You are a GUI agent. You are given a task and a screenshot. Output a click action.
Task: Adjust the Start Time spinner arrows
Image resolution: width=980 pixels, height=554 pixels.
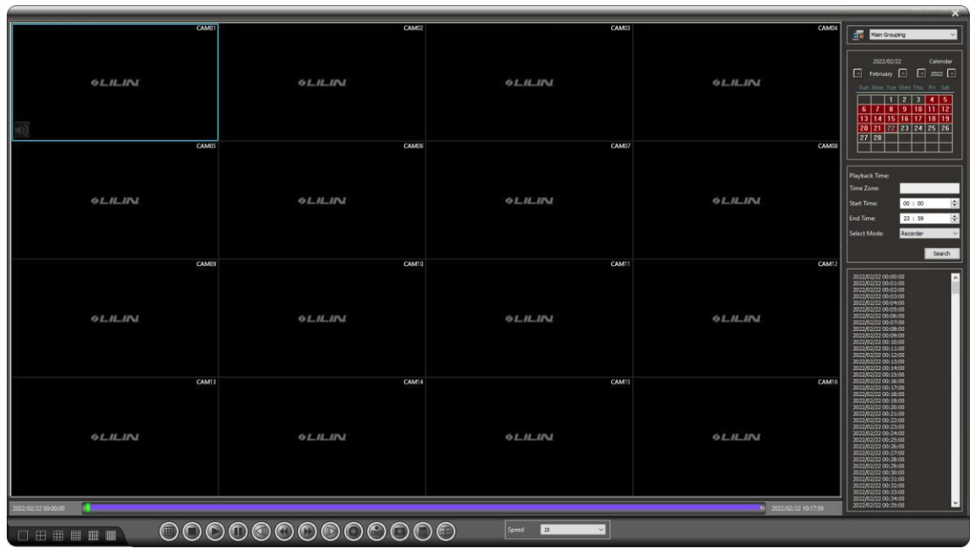[955, 204]
